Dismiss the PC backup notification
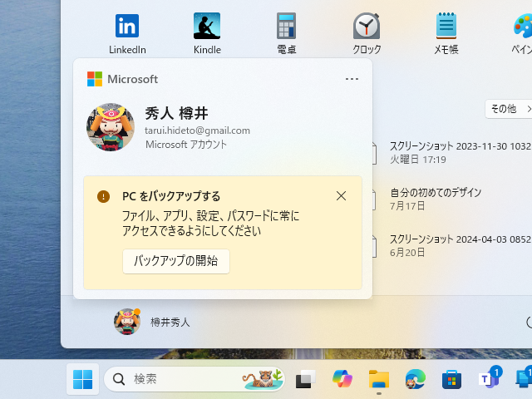The image size is (532, 399). point(341,196)
